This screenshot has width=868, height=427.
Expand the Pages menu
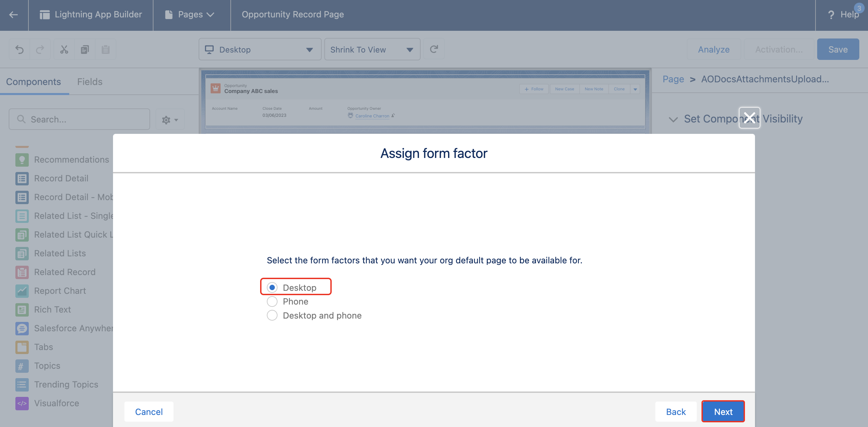(190, 14)
